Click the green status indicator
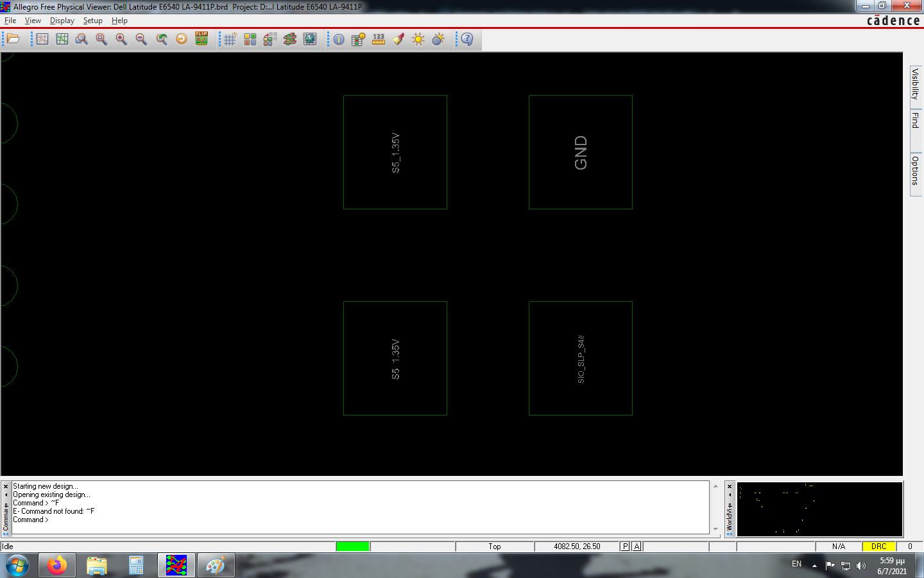The height and width of the screenshot is (578, 924). click(352, 547)
